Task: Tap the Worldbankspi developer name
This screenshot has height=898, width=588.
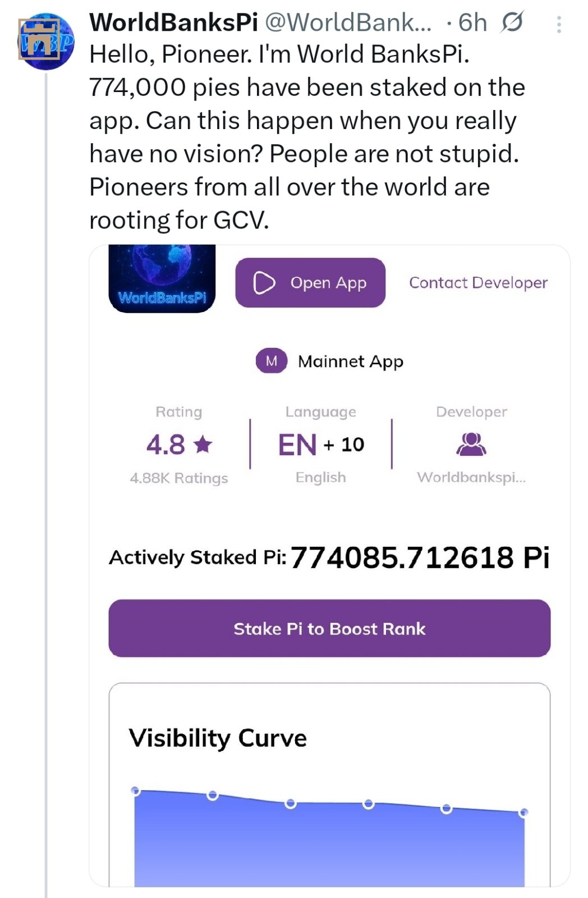Action: (471, 478)
